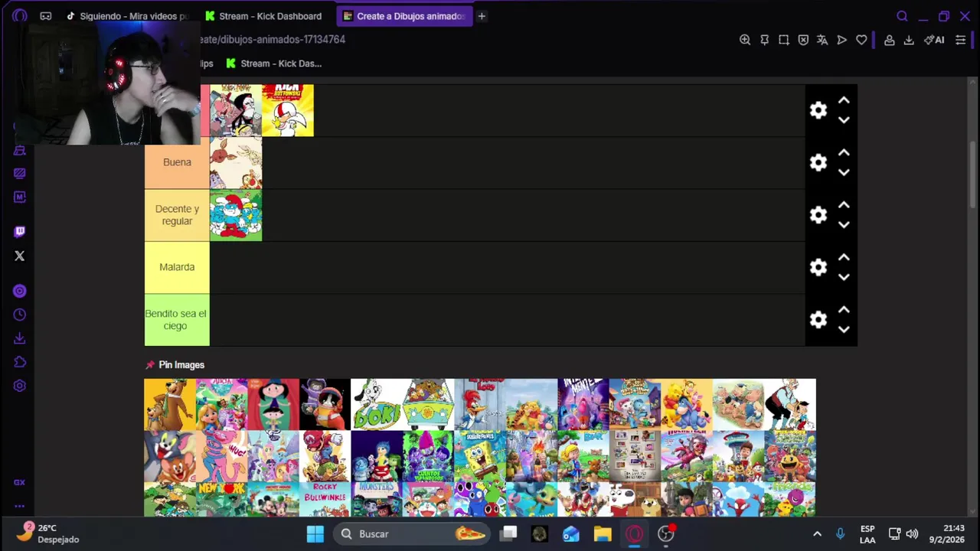Image resolution: width=980 pixels, height=551 pixels.
Task: Open X (Twitter) in the sidebar
Action: click(x=20, y=256)
